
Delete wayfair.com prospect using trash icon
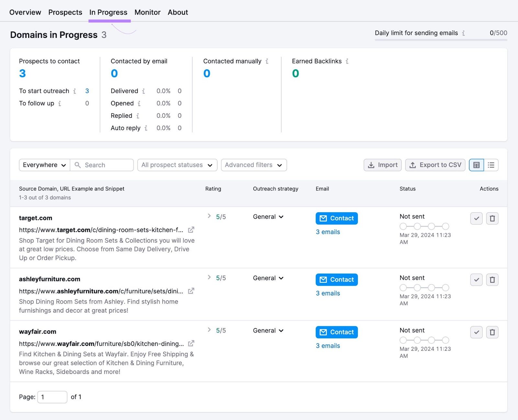pyautogui.click(x=492, y=332)
